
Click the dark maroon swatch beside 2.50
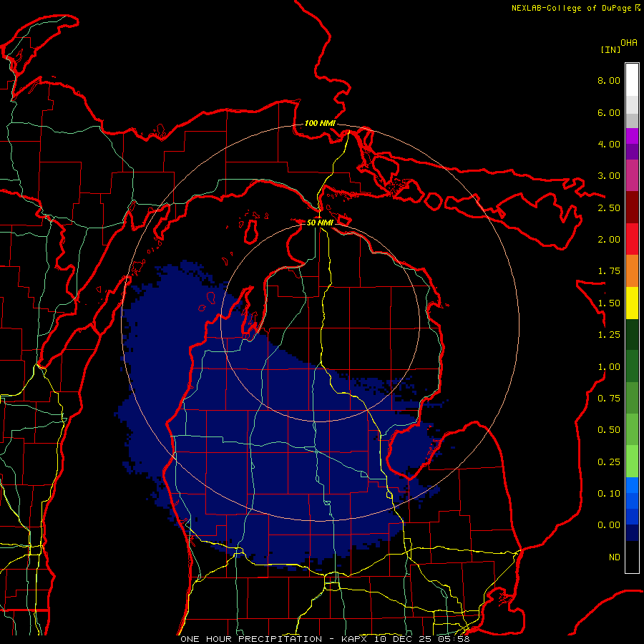click(632, 208)
